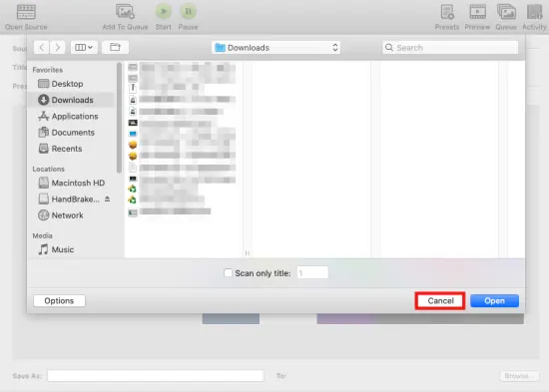Select Macintosh HD under Locations
Viewport: 549px width, 392px height.
point(72,183)
